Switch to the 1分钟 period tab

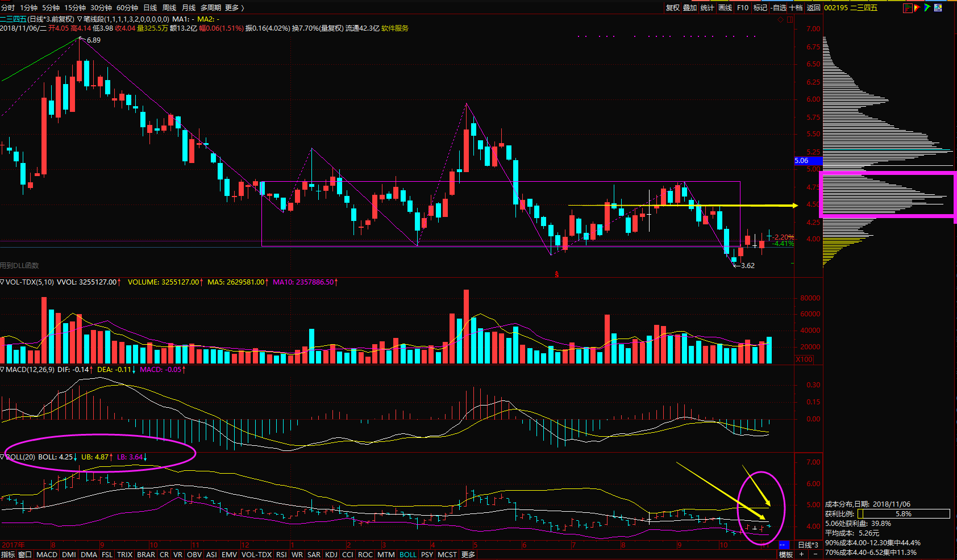[28, 7]
